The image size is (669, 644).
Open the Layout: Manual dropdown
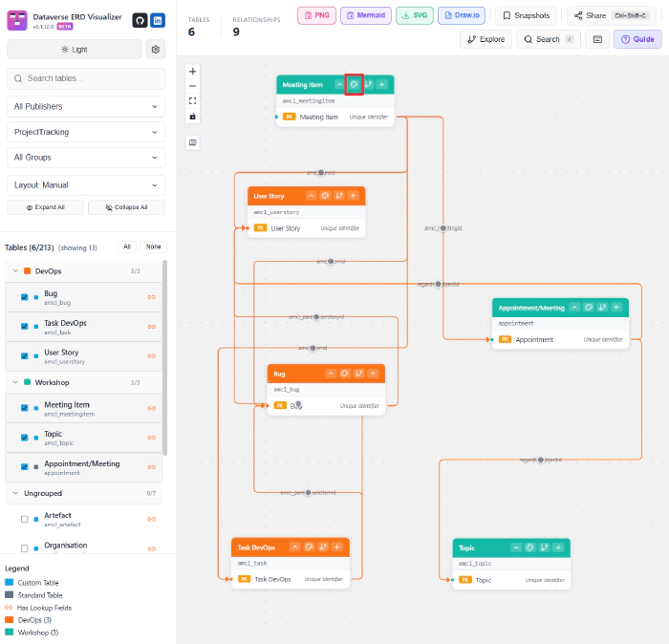point(86,185)
